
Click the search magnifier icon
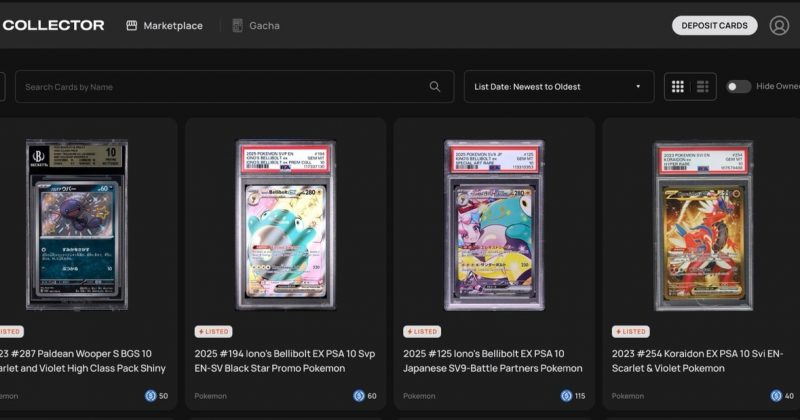pos(435,87)
